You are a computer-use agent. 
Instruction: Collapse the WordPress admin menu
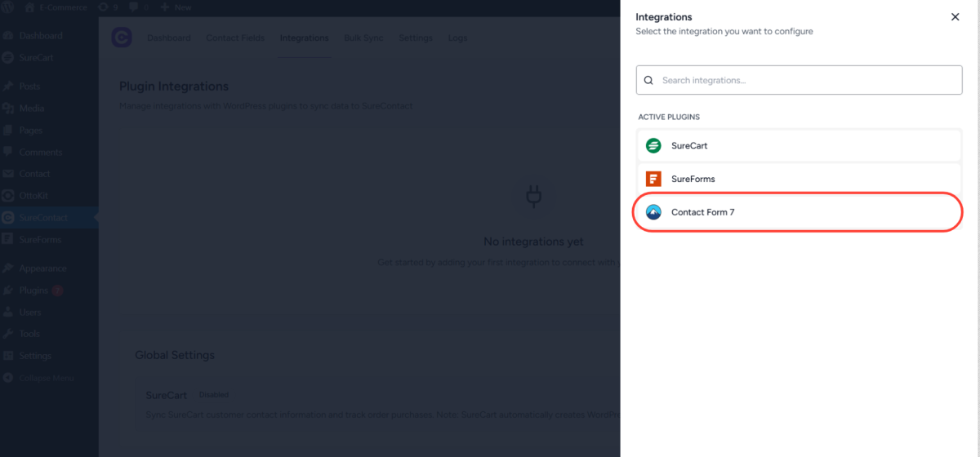click(45, 379)
